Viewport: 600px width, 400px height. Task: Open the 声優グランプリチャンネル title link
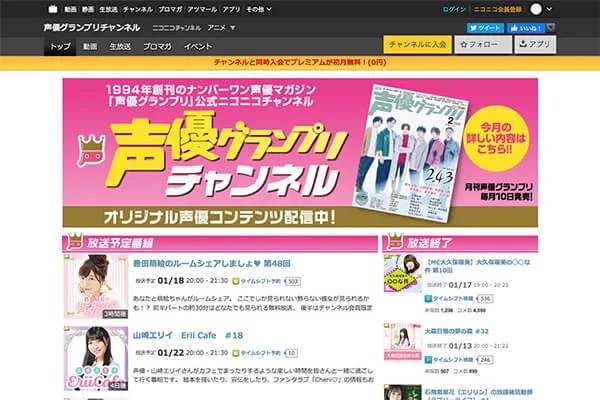[91, 28]
